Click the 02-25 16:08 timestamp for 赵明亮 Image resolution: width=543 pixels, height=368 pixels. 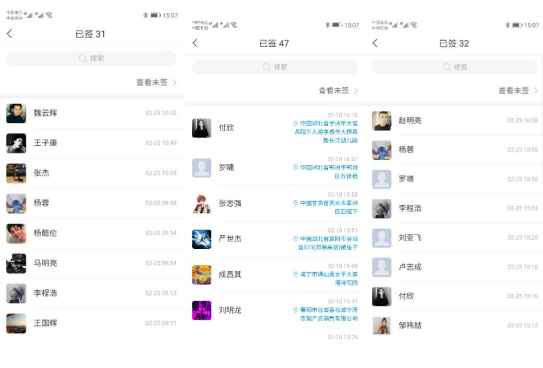click(523, 120)
